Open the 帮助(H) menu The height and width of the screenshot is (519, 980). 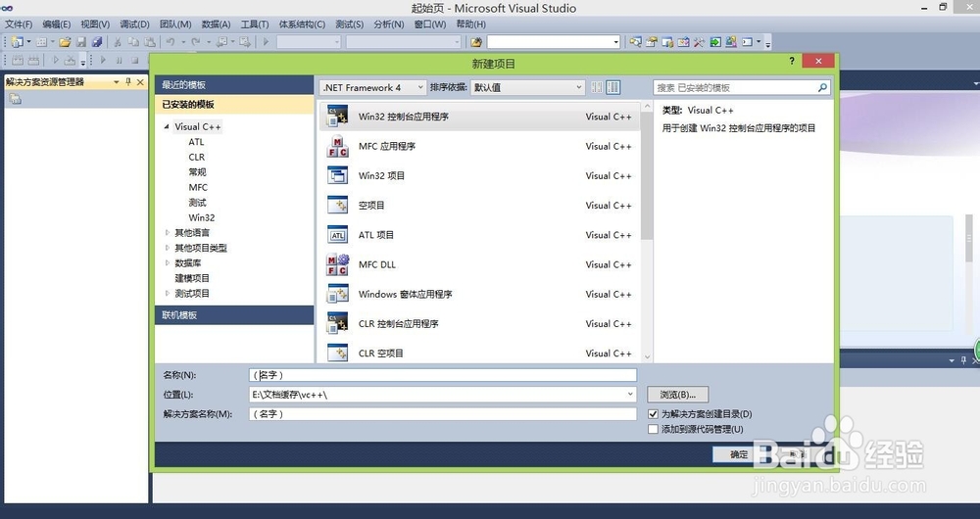(x=470, y=24)
